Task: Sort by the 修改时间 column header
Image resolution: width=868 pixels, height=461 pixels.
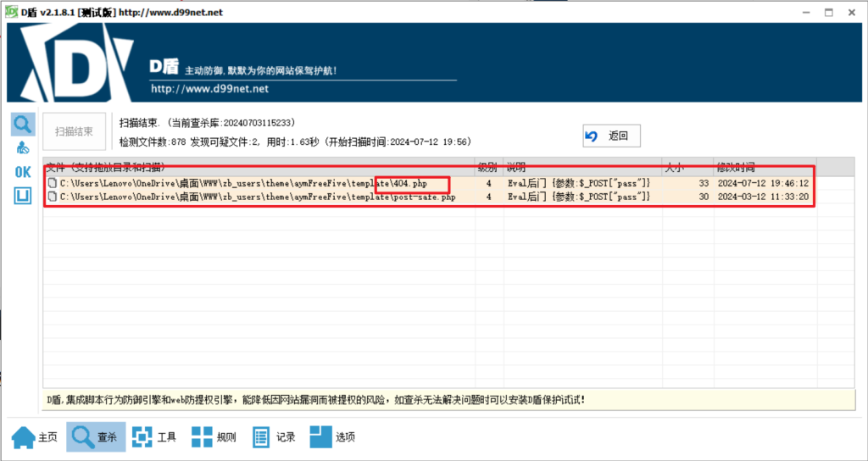Action: coord(763,167)
